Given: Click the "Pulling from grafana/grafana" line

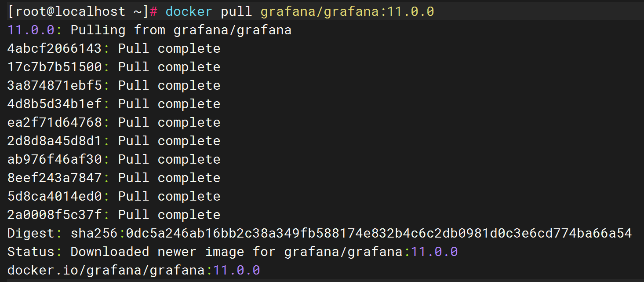Looking at the screenshot, I should click(181, 30).
